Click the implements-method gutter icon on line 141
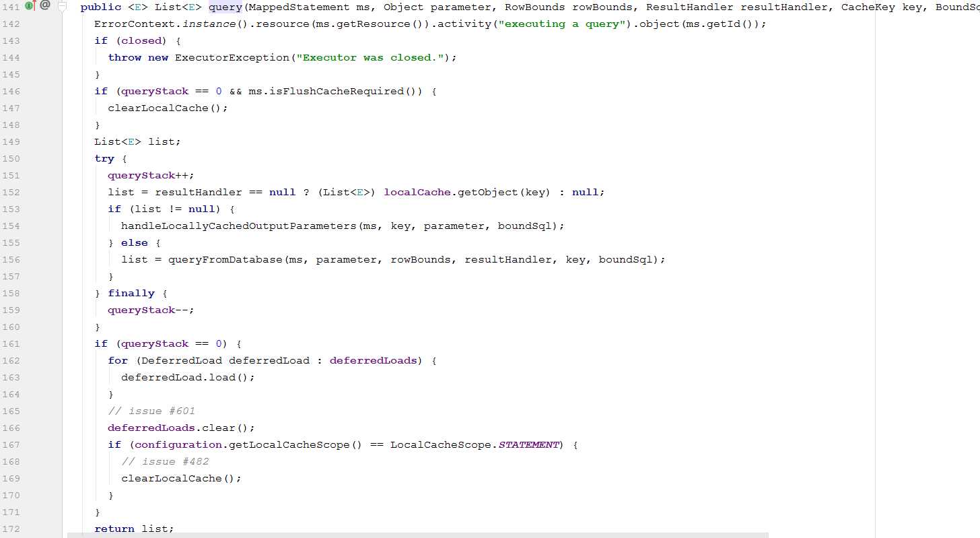The height and width of the screenshot is (538, 980). (x=30, y=5)
